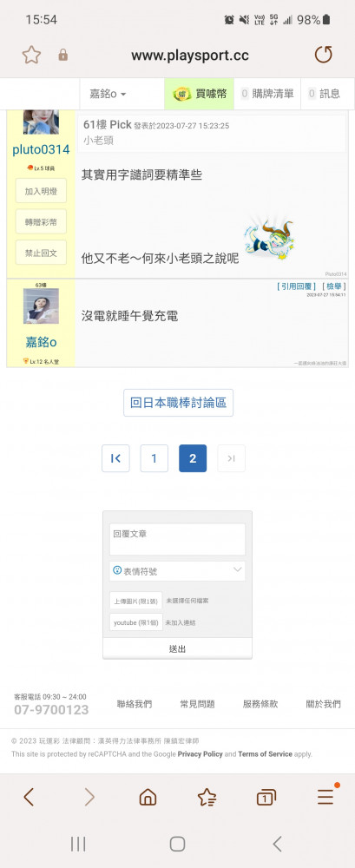Go to page 1 of thread
355x868 pixels.
click(154, 458)
